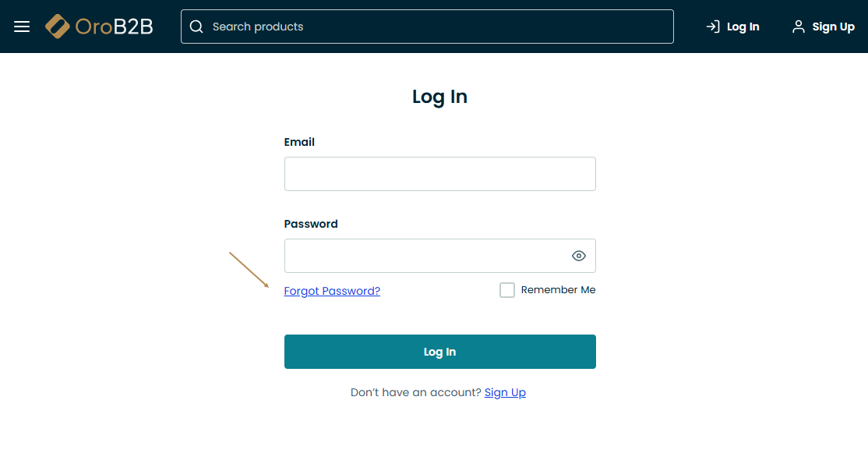Follow the Sign Up link below the form

click(x=505, y=392)
